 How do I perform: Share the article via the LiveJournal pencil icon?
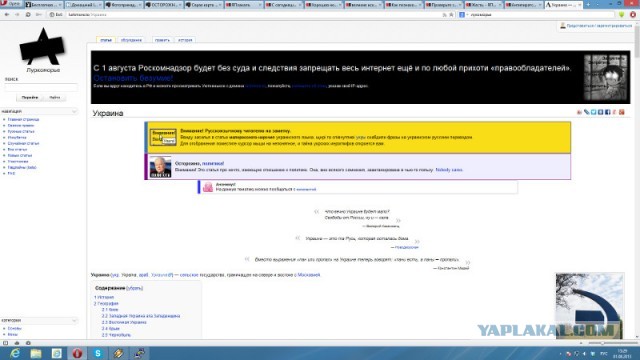(x=587, y=112)
